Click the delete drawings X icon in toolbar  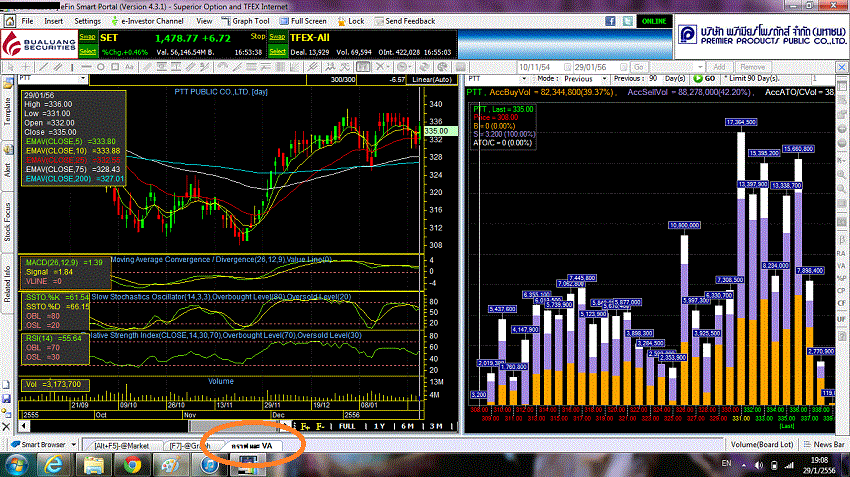pos(381,67)
